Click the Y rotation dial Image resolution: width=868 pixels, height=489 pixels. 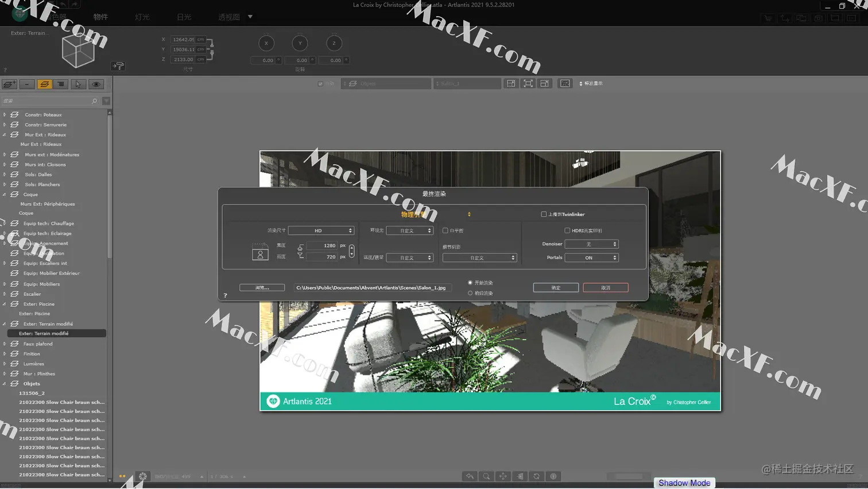300,43
